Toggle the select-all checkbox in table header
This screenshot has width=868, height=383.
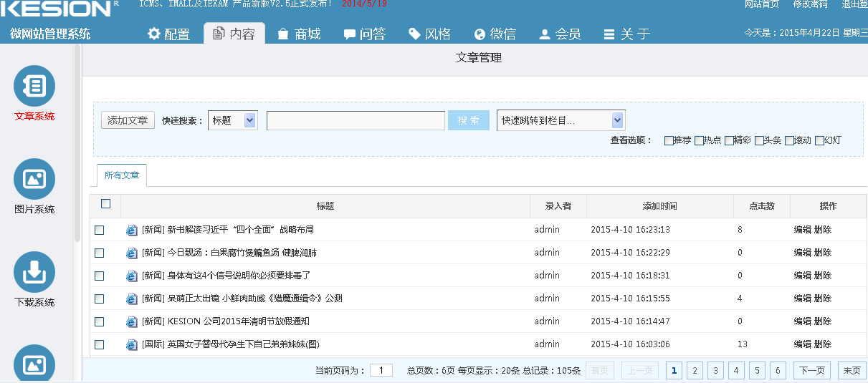click(106, 204)
